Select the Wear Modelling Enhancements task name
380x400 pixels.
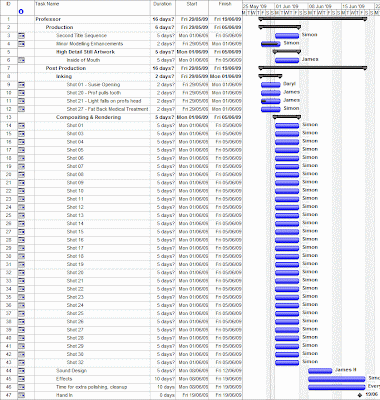point(89,44)
